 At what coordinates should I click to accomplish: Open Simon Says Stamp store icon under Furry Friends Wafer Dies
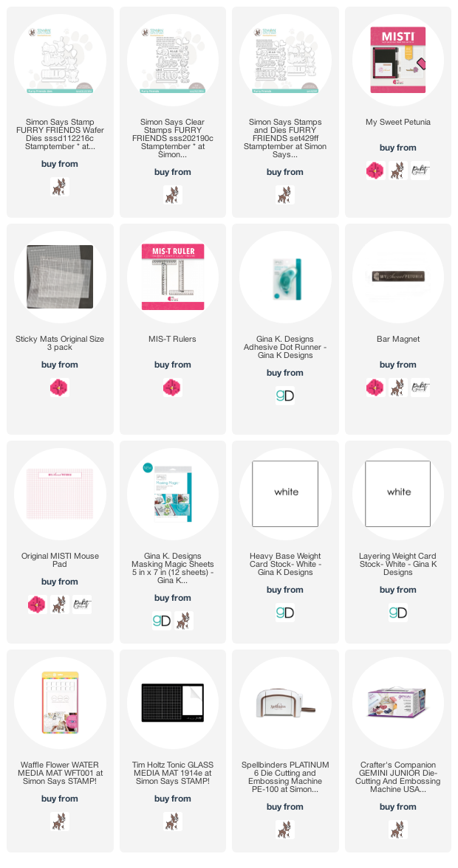60,187
